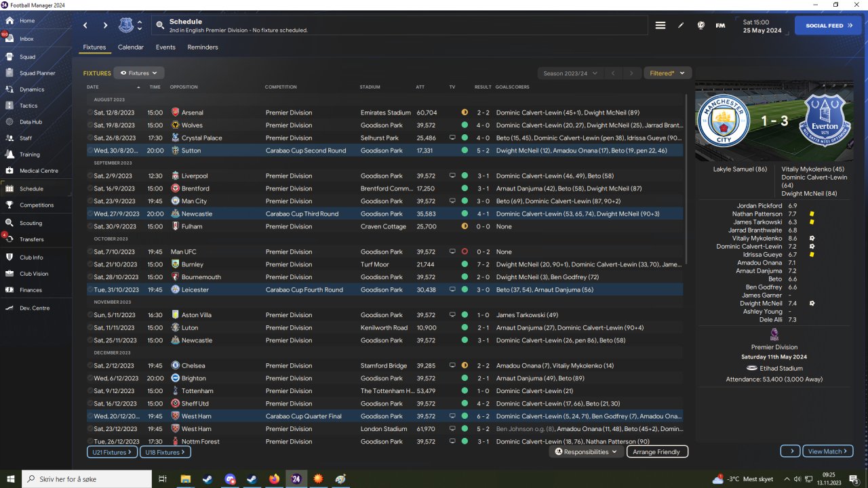This screenshot has width=868, height=488.
Task: Open the weather widget in taskbar
Action: 743,479
